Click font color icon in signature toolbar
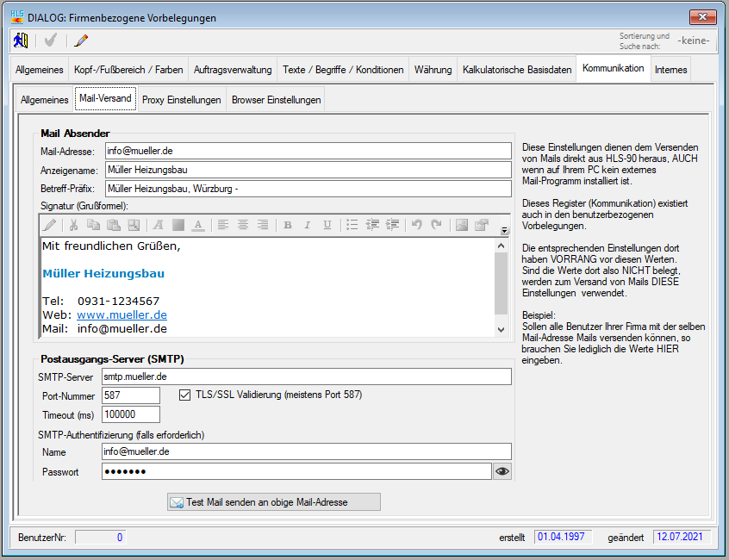The width and height of the screenshot is (729, 560). coord(197,225)
